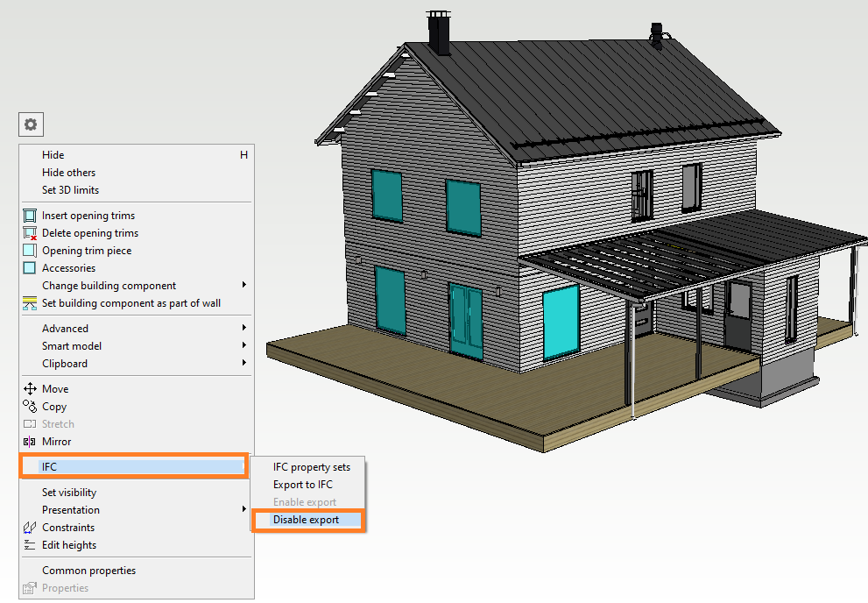Click the Constraints icon
Viewport: 868px width, 603px height.
coord(30,528)
